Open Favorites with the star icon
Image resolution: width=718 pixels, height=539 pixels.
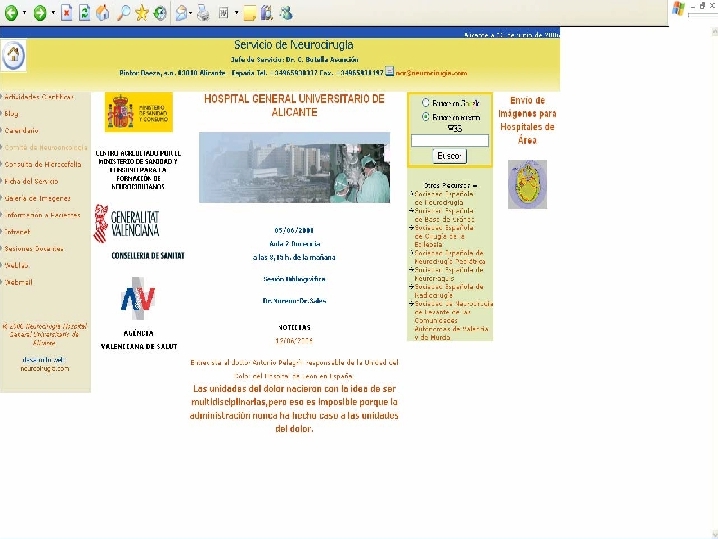click(142, 13)
